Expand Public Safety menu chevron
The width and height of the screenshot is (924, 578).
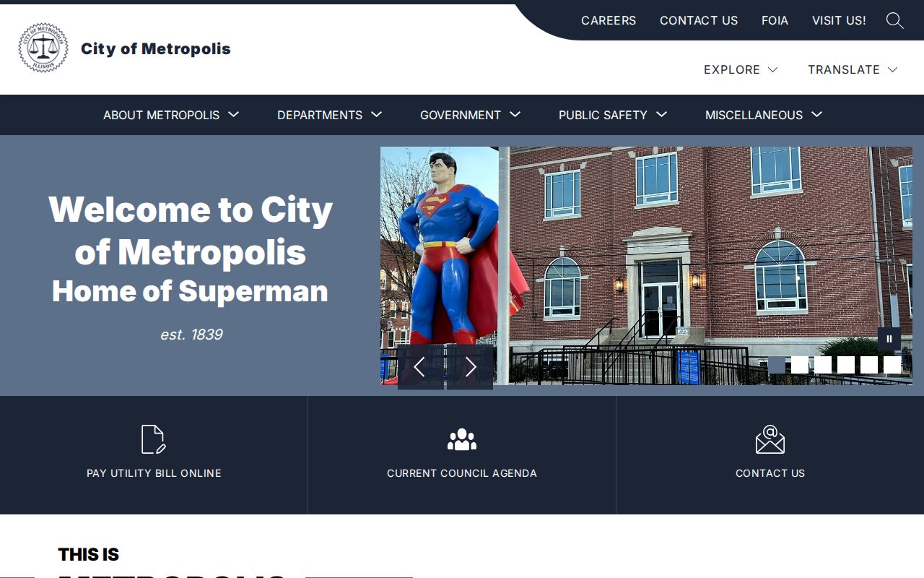(661, 114)
